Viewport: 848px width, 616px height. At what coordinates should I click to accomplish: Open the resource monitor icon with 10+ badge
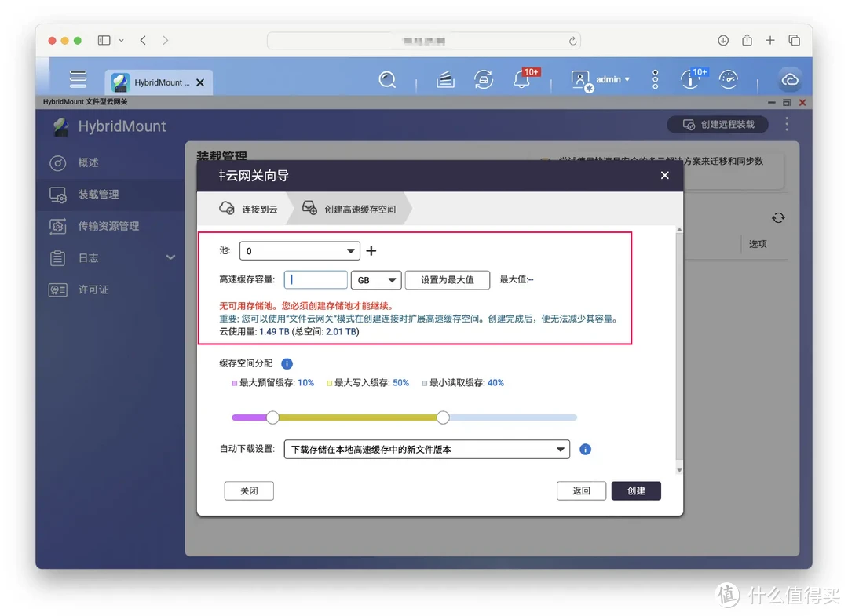click(x=692, y=79)
